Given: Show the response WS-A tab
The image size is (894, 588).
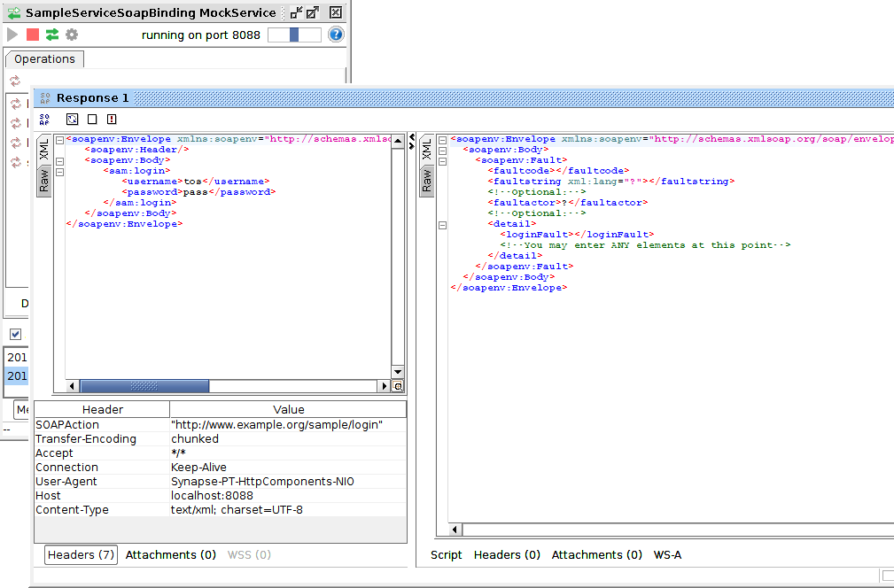Looking at the screenshot, I should coord(667,555).
